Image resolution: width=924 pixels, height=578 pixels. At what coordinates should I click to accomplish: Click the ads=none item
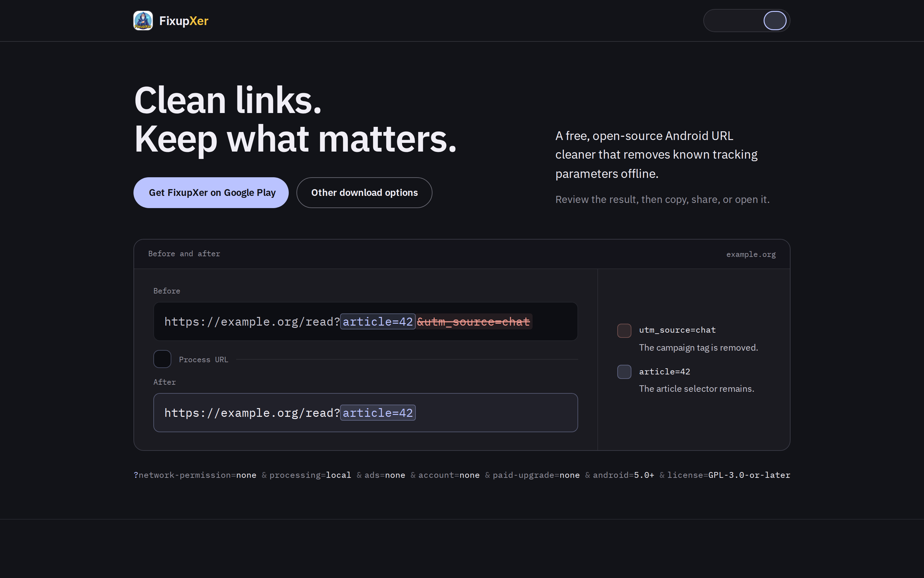(x=384, y=475)
